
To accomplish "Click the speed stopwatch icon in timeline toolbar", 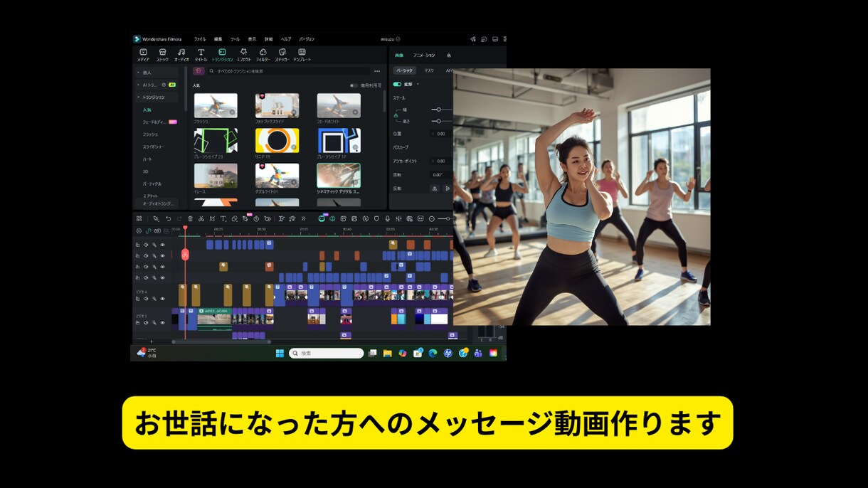I will (256, 218).
